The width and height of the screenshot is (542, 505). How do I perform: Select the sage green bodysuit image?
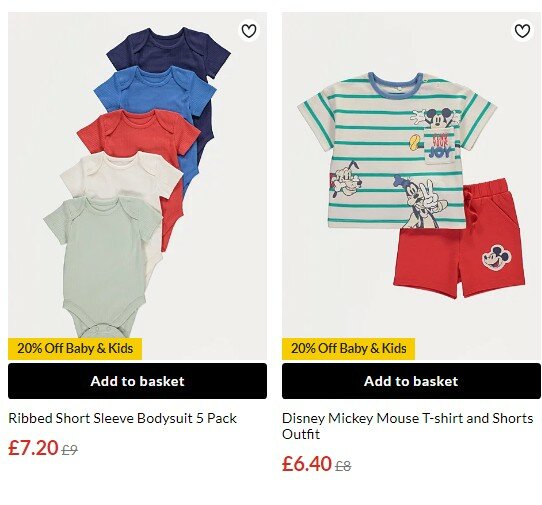tap(104, 263)
